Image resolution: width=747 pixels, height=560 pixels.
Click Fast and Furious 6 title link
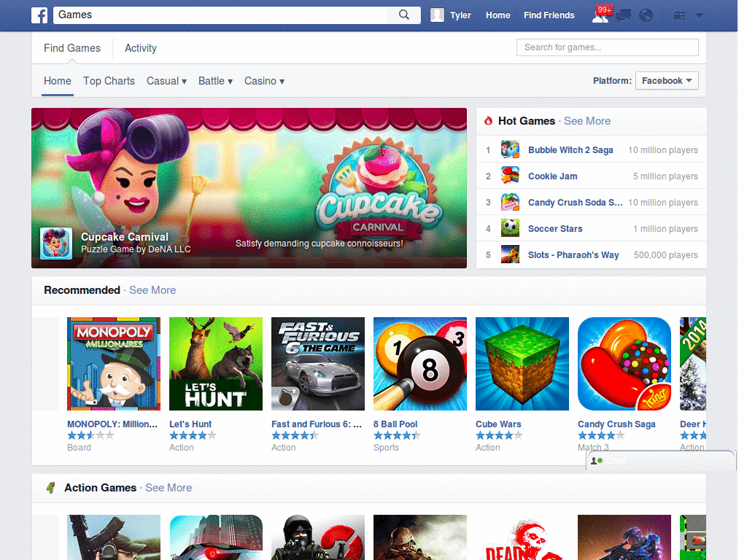317,424
